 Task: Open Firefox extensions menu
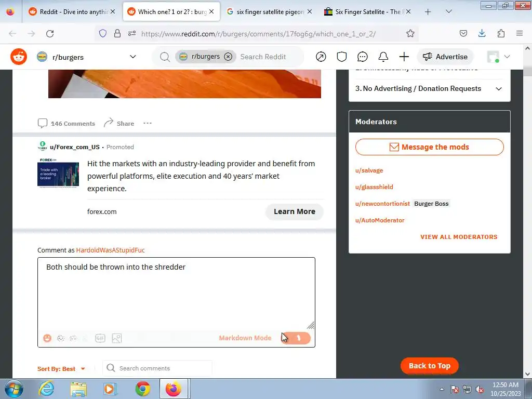coord(501,33)
